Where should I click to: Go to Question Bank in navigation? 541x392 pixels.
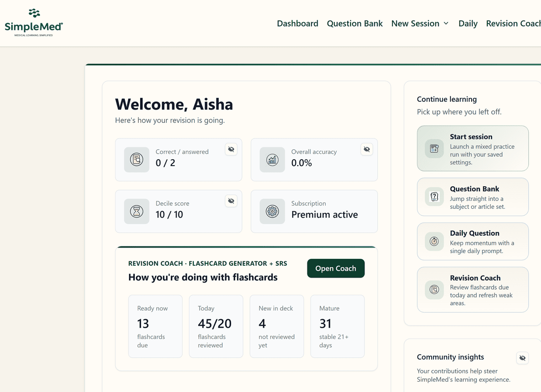coord(355,24)
